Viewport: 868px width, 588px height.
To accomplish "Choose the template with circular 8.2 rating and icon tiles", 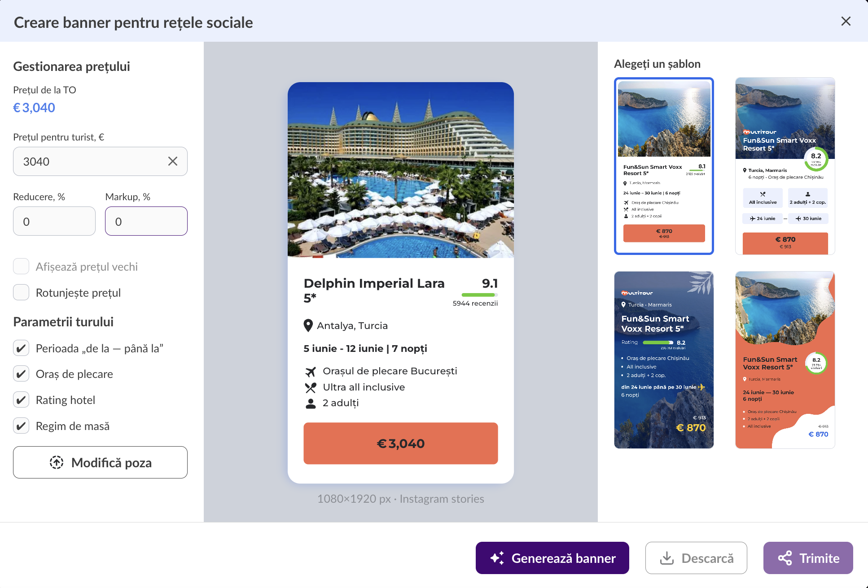I will pos(785,166).
